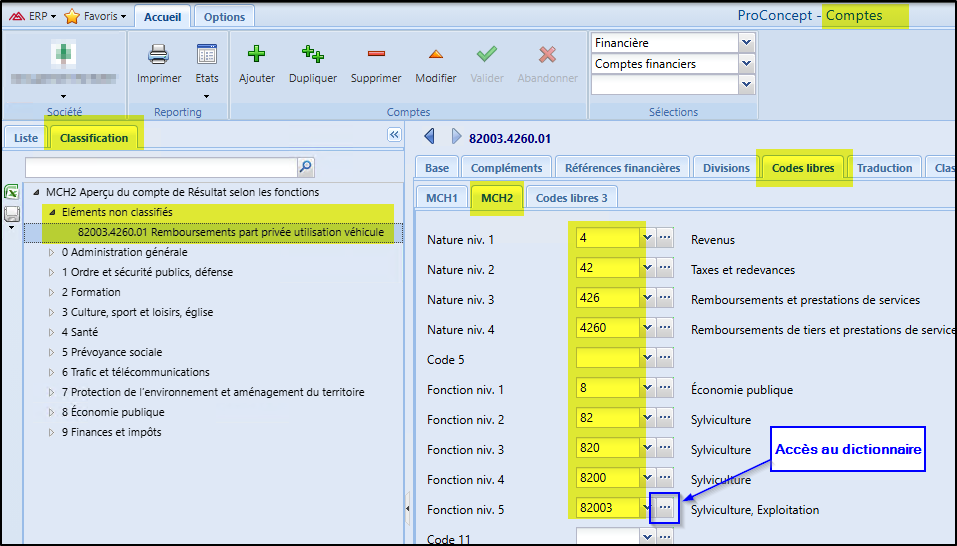Switch to the Liste tab
This screenshot has width=957, height=546.
26,138
